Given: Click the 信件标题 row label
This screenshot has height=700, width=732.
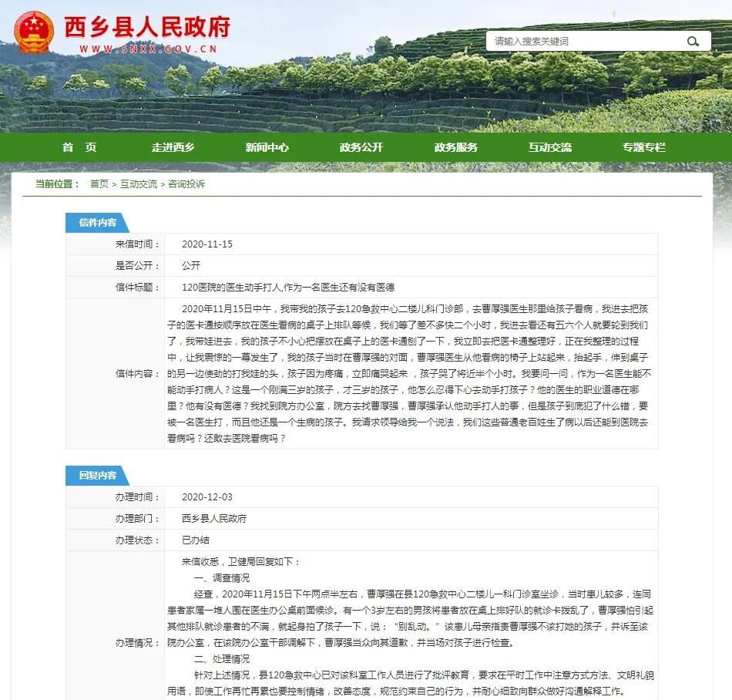Looking at the screenshot, I should click(138, 288).
